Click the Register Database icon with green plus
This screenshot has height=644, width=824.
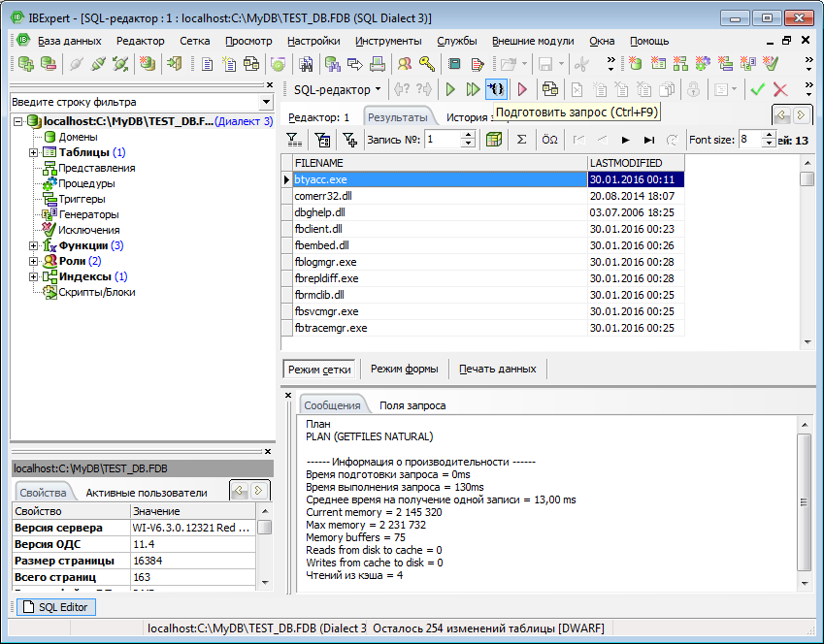pyautogui.click(x=25, y=64)
